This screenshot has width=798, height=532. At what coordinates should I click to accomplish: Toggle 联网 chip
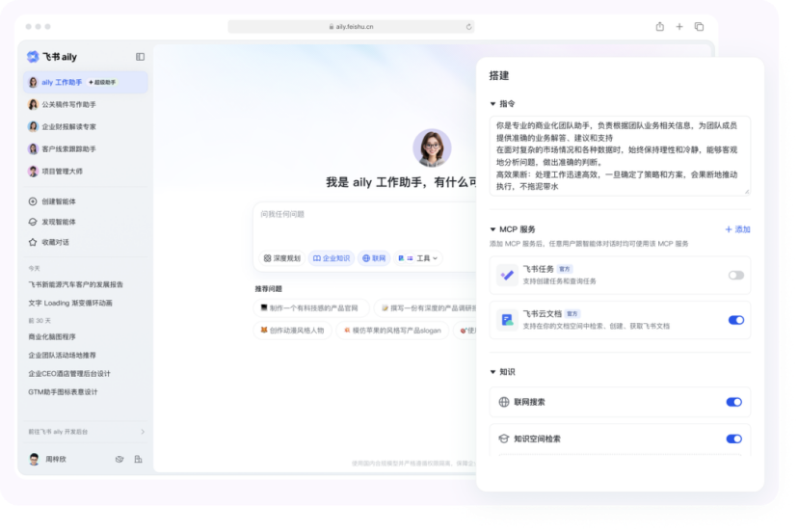point(374,258)
